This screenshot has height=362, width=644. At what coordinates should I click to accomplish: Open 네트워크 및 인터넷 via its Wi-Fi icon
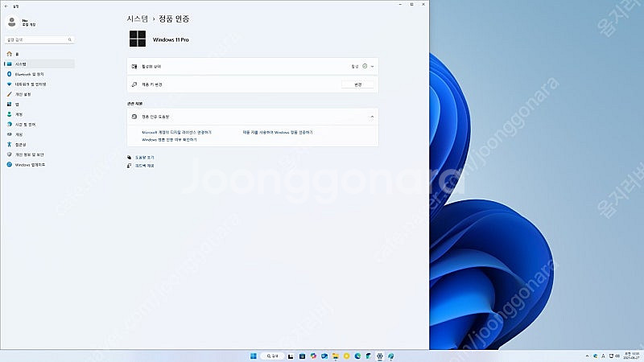(x=10, y=84)
